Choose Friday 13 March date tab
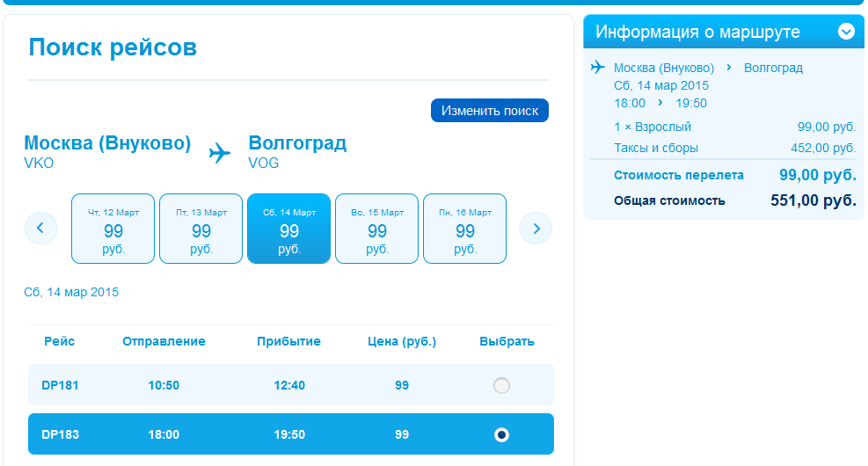868x466 pixels. tap(201, 229)
